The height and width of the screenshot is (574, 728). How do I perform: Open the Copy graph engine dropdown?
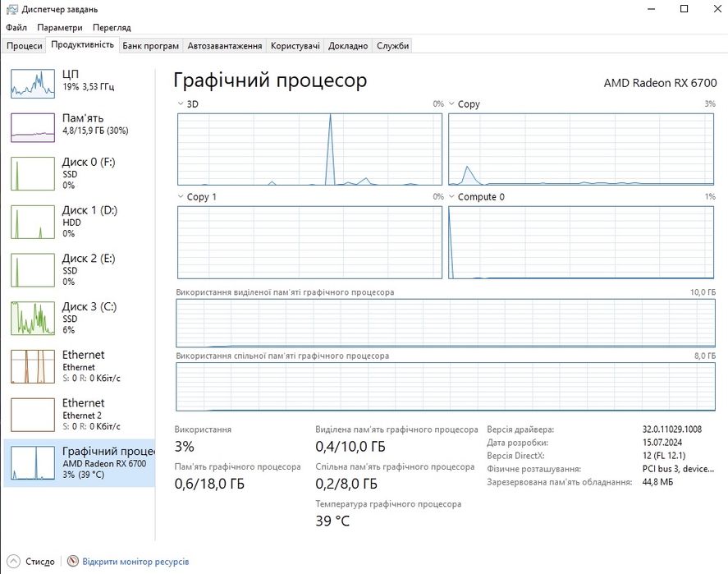pyautogui.click(x=452, y=104)
